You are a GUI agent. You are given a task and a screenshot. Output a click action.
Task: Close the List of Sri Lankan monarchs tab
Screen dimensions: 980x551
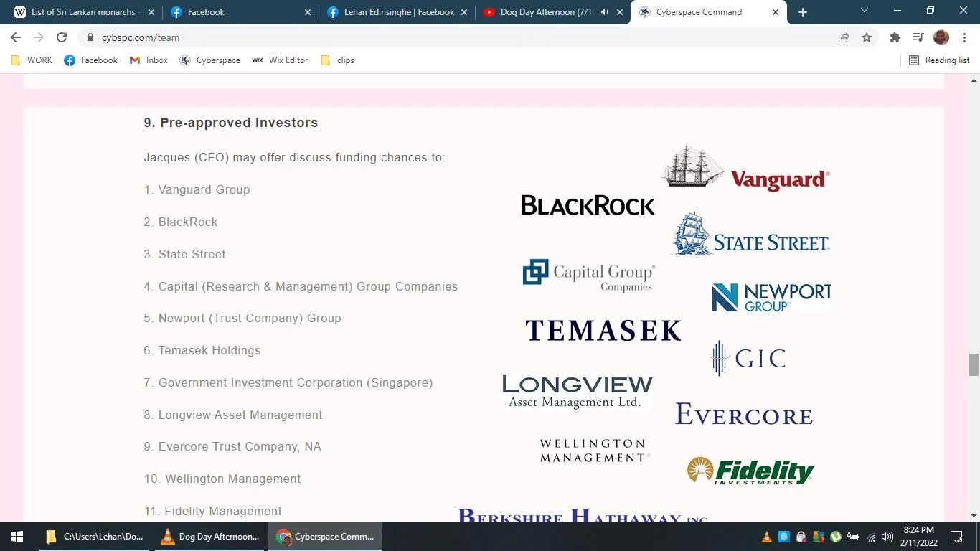coord(151,12)
